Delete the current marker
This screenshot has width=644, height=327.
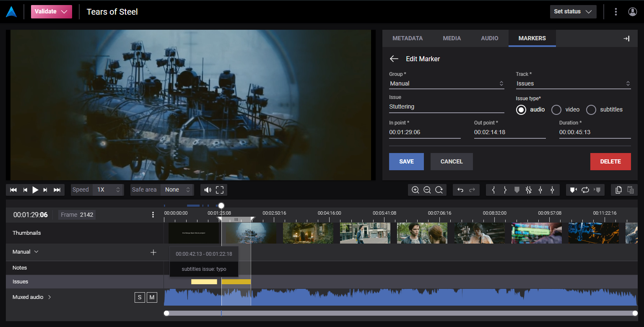(610, 161)
